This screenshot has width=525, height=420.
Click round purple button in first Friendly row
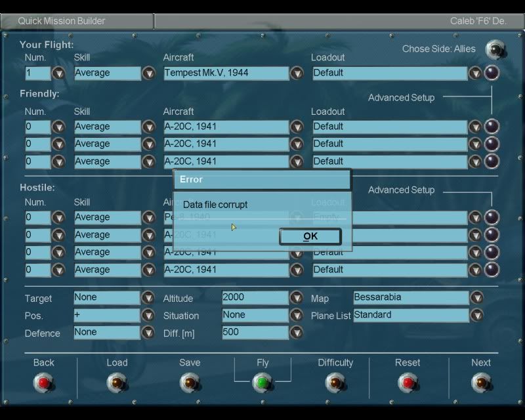(492, 127)
